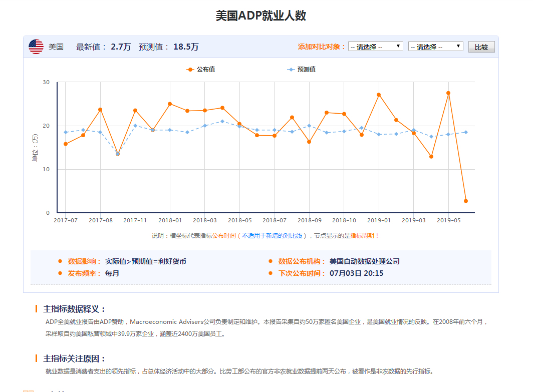The image size is (533, 392).
Task: Toggle the 公布值 orange legend series
Action: click(200, 70)
